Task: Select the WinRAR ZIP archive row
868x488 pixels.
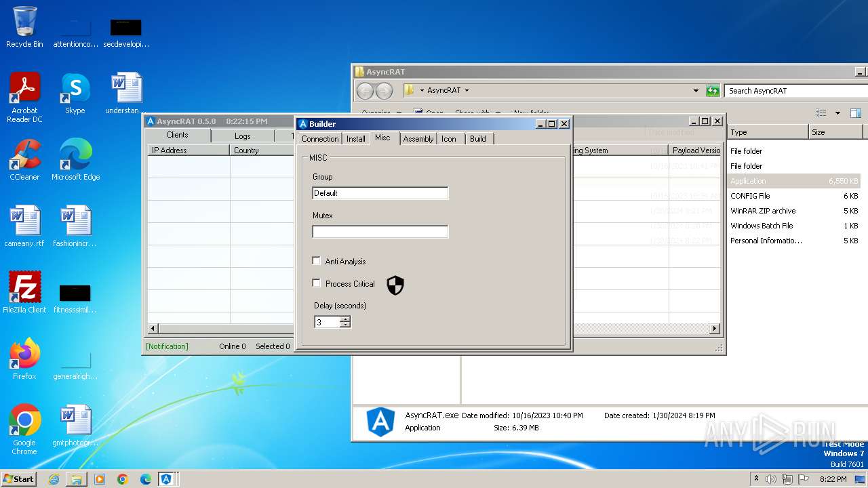Action: [x=794, y=211]
